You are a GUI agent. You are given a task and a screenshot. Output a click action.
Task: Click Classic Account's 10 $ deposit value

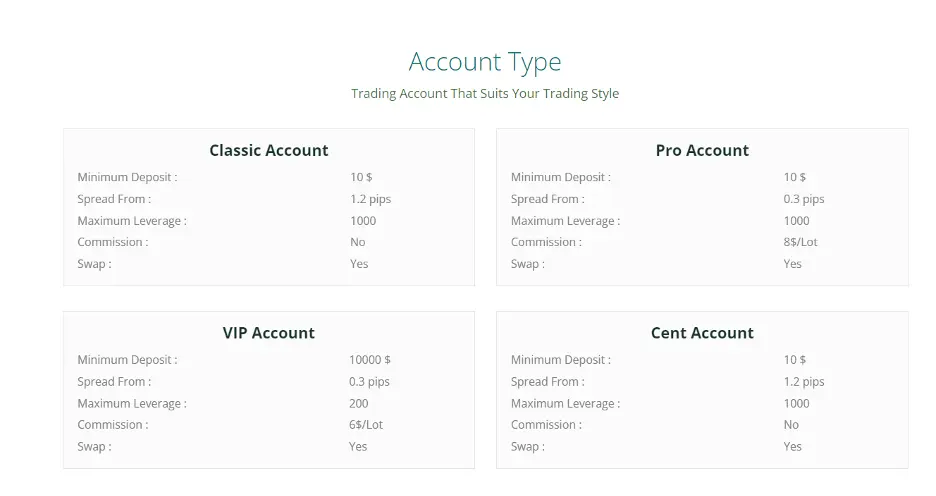(x=361, y=177)
